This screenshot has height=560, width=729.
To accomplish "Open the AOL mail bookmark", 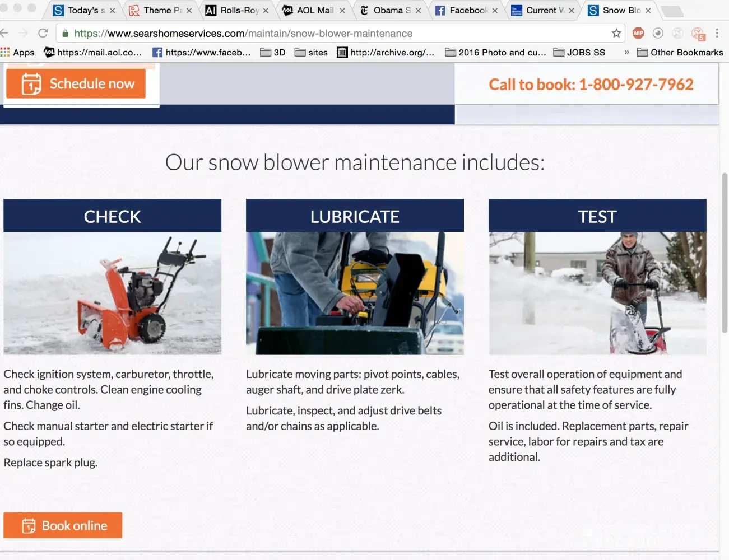I will tap(93, 52).
